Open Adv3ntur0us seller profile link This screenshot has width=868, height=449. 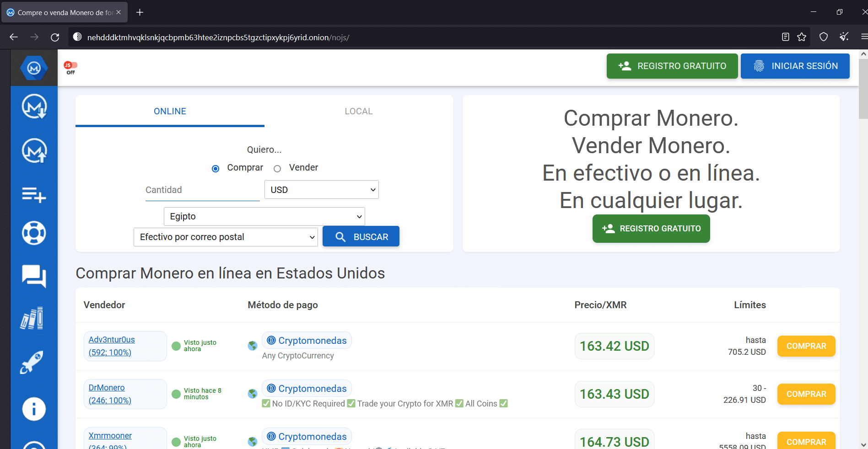coord(112,346)
